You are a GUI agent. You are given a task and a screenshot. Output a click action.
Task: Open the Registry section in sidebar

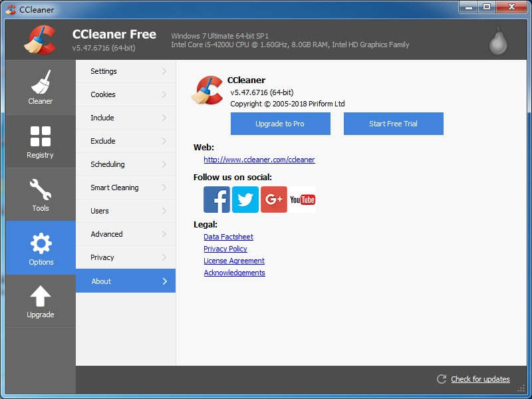tap(41, 142)
